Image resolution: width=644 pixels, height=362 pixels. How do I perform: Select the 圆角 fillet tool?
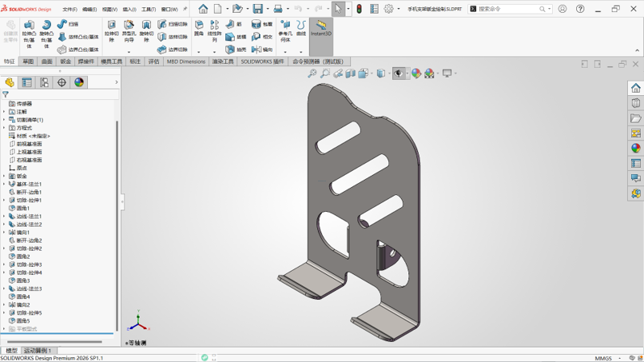199,28
